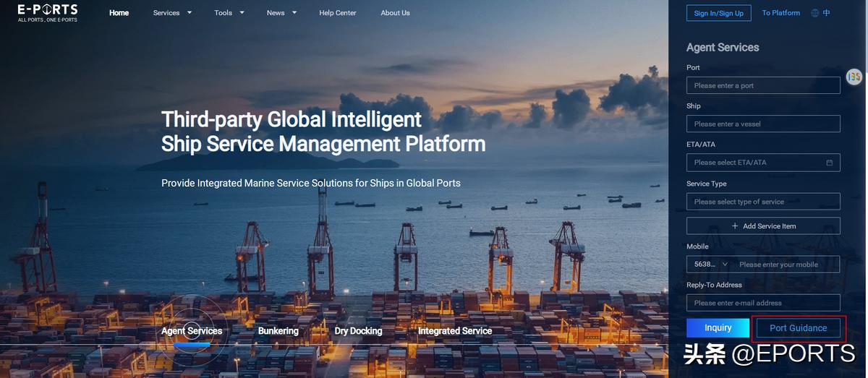Submit the Inquiry button
The width and height of the screenshot is (868, 378).
pos(718,328)
